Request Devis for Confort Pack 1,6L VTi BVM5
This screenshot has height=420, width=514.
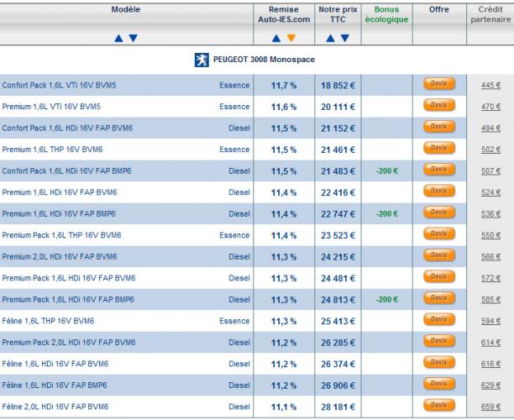click(439, 84)
